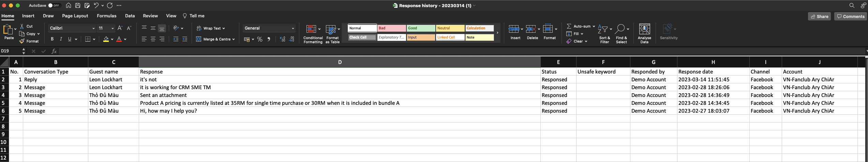Open the Page Layout tab

click(75, 16)
